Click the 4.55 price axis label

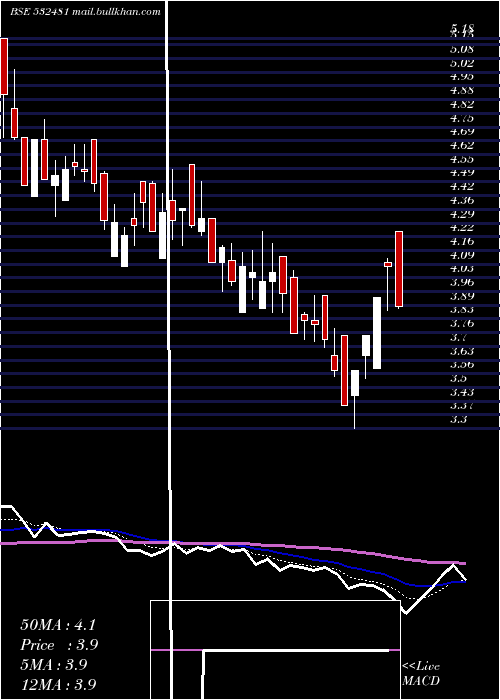[x=462, y=159]
